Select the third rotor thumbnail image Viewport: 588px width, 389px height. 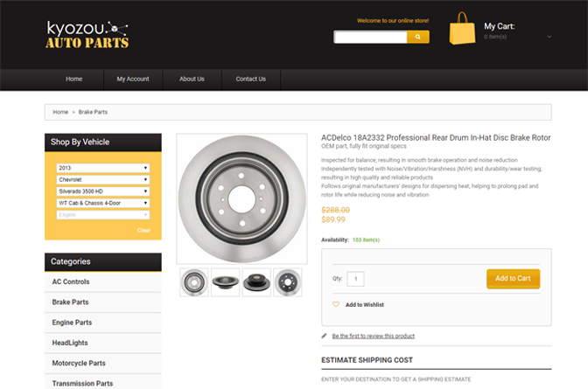(256, 282)
